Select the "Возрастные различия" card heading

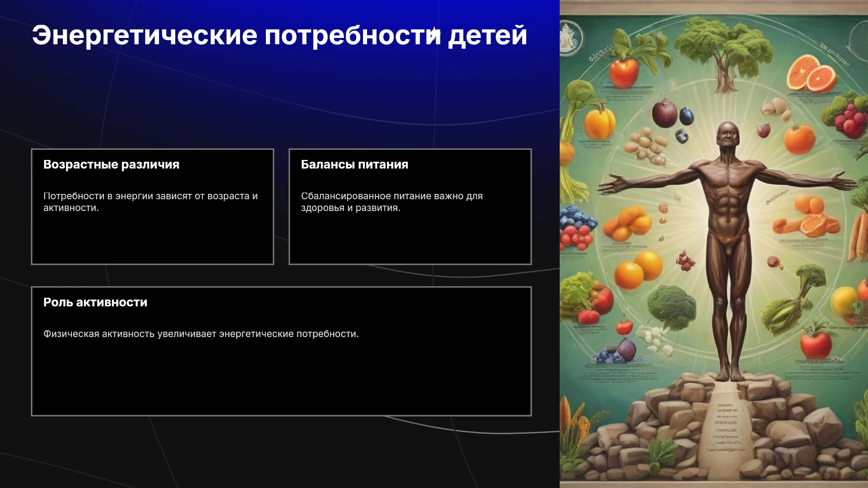pyautogui.click(x=111, y=164)
